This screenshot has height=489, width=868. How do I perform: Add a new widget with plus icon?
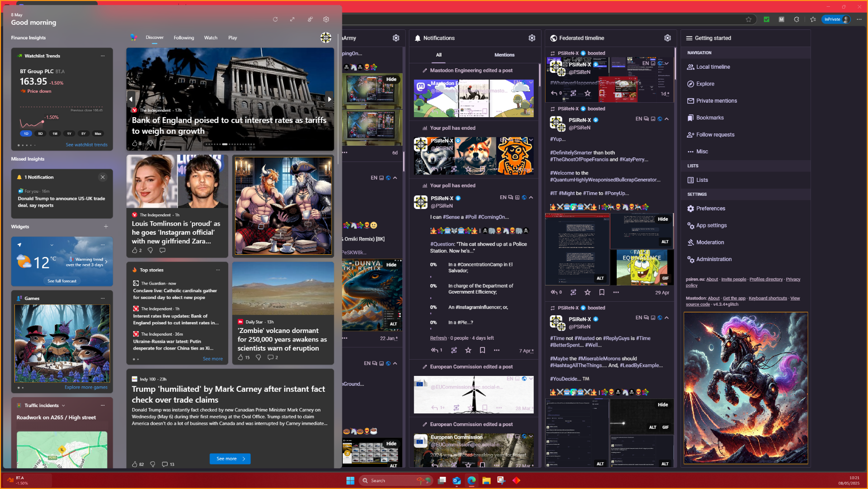[106, 227]
